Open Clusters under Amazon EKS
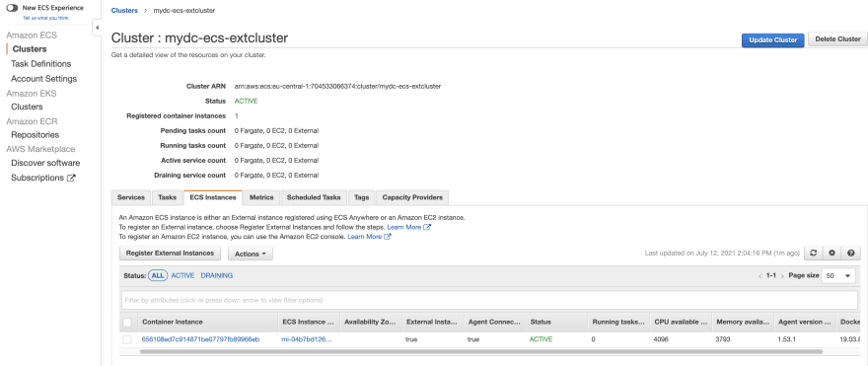The image size is (868, 366). coord(27,107)
